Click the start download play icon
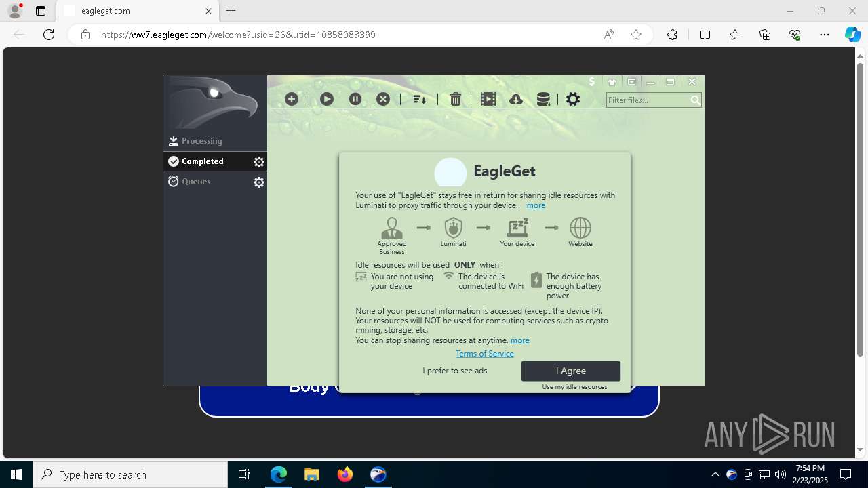Viewport: 868px width, 488px height. coord(327,99)
